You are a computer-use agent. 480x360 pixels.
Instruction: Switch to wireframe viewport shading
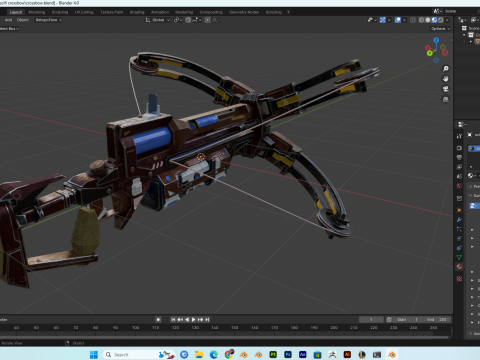tap(421, 20)
